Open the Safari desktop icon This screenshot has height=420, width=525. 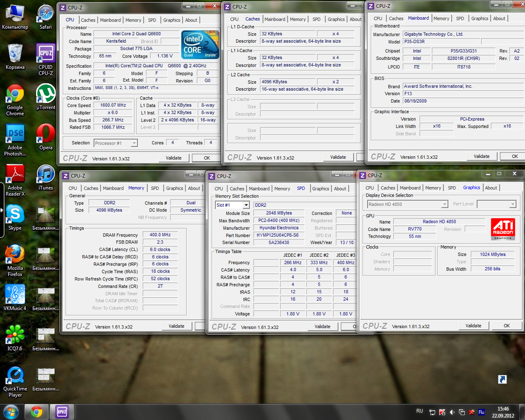pyautogui.click(x=46, y=17)
